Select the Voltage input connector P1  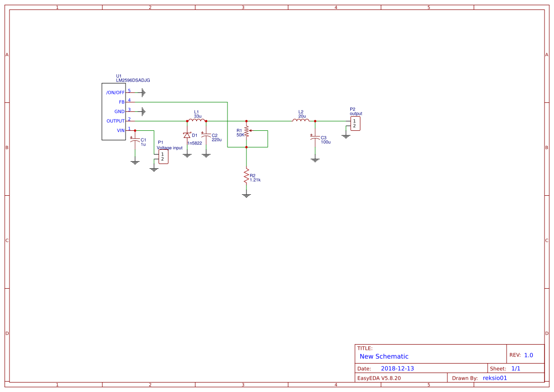pyautogui.click(x=163, y=155)
